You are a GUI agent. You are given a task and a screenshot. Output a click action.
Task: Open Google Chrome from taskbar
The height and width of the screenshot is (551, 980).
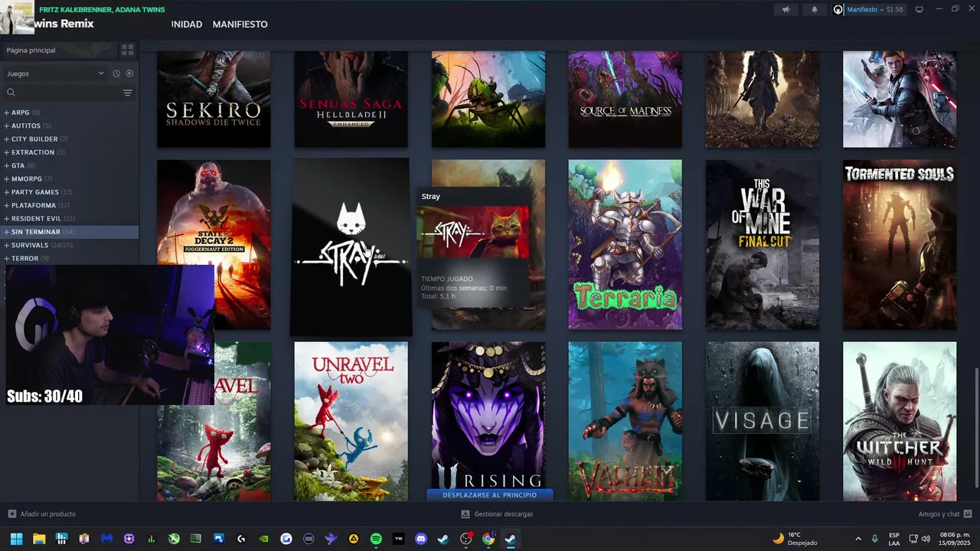coord(488,539)
